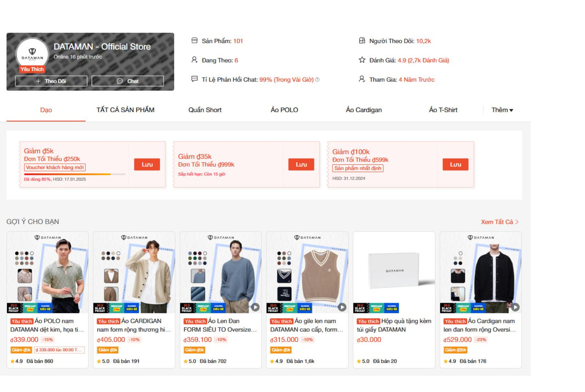Select the Áo POLO tab
The image size is (585, 392).
pos(284,110)
